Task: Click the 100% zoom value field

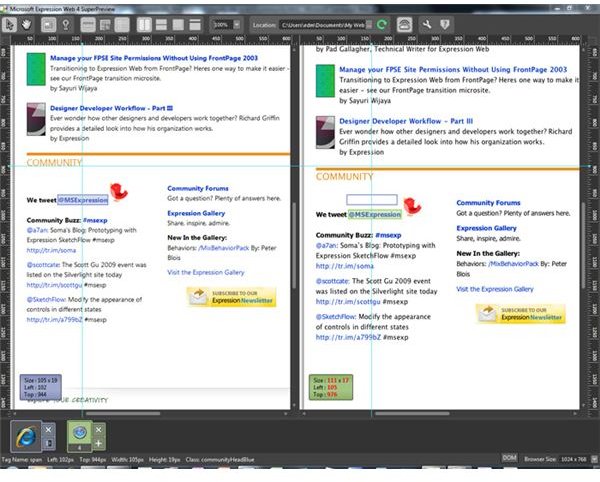Action: 221,25
